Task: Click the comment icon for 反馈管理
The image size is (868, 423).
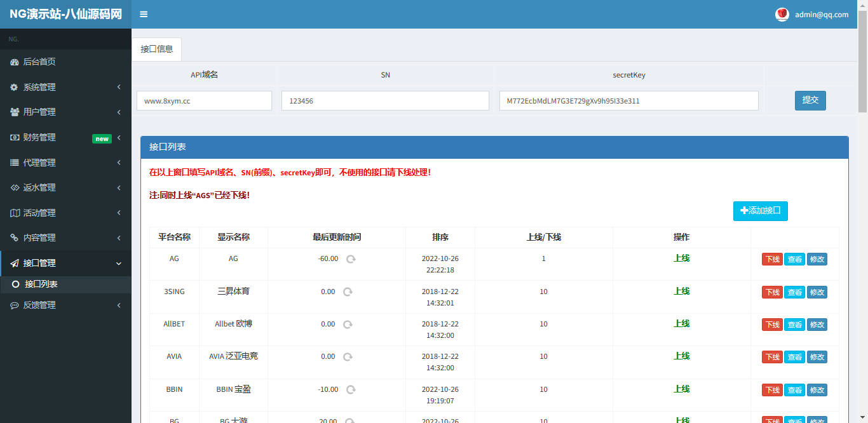Action: pos(14,305)
